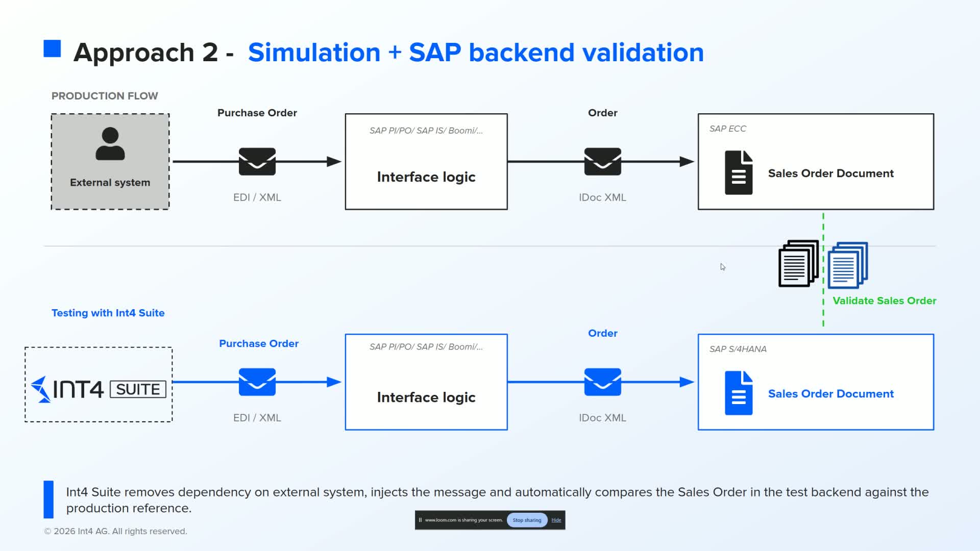Click 'IDoc XML' under the blue envelope
980x551 pixels.
coord(602,418)
